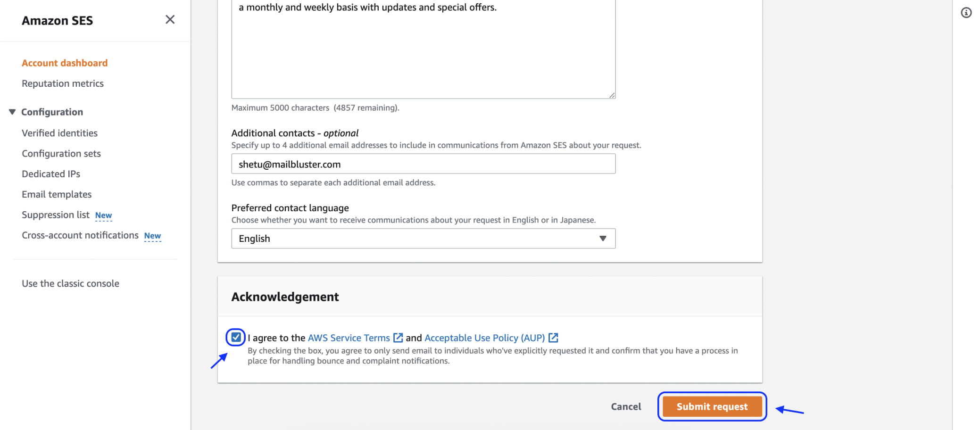
Task: Open Dedicated IPs page
Action: click(x=51, y=174)
